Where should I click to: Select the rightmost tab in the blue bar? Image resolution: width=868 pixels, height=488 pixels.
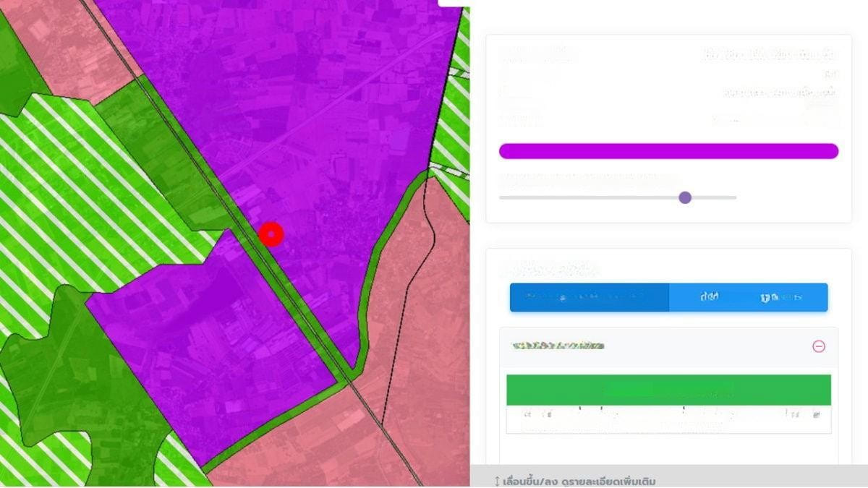tap(781, 297)
